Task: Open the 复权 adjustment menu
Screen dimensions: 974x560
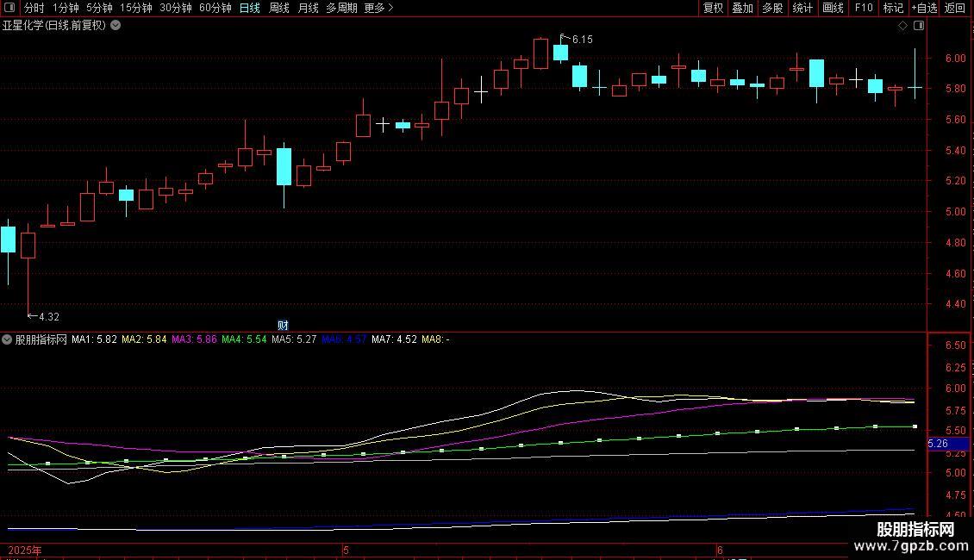Action: click(713, 8)
